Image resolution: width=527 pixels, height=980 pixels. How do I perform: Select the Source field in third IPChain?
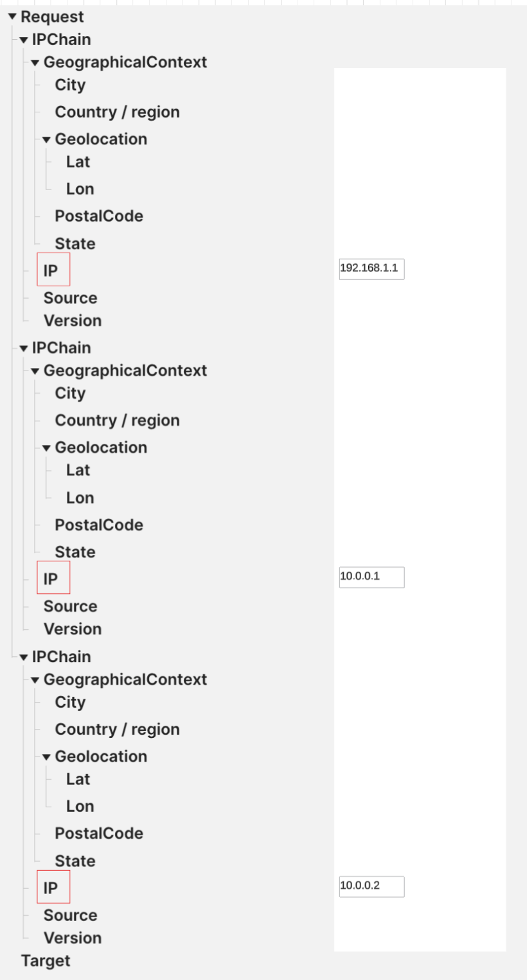[70, 914]
